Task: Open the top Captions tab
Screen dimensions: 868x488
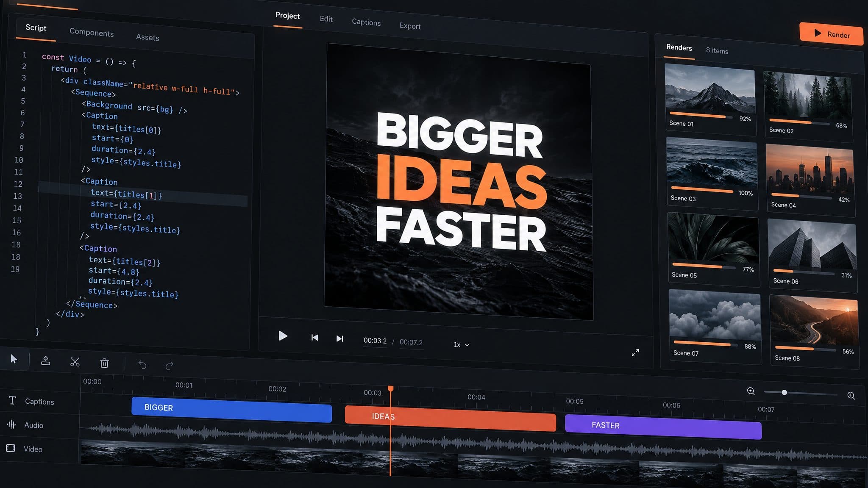Action: tap(366, 22)
